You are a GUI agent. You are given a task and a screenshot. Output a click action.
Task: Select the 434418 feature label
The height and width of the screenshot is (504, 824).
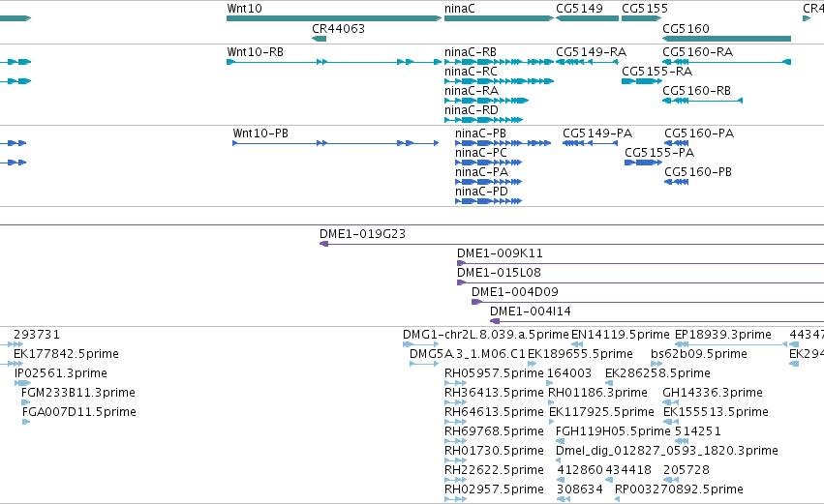pyautogui.click(x=628, y=471)
